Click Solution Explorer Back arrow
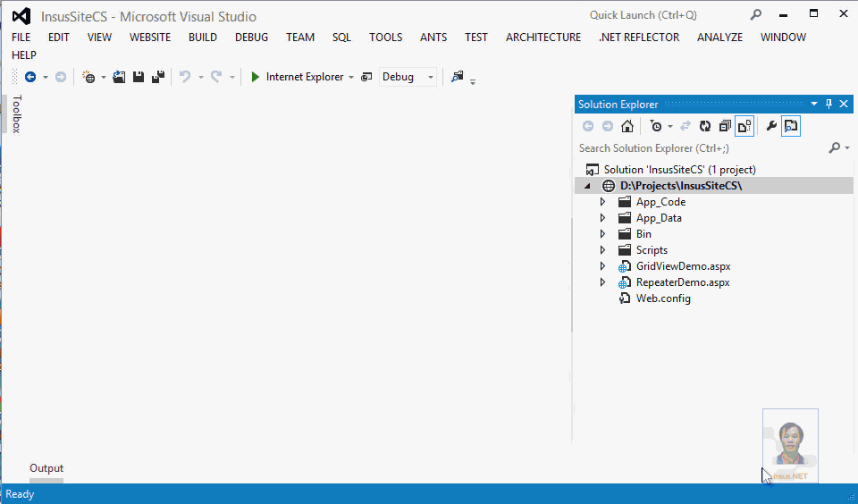The width and height of the screenshot is (858, 504). (x=588, y=126)
